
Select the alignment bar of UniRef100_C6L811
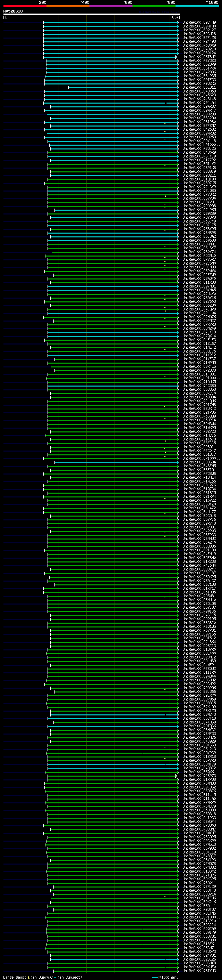[x=123, y=88]
